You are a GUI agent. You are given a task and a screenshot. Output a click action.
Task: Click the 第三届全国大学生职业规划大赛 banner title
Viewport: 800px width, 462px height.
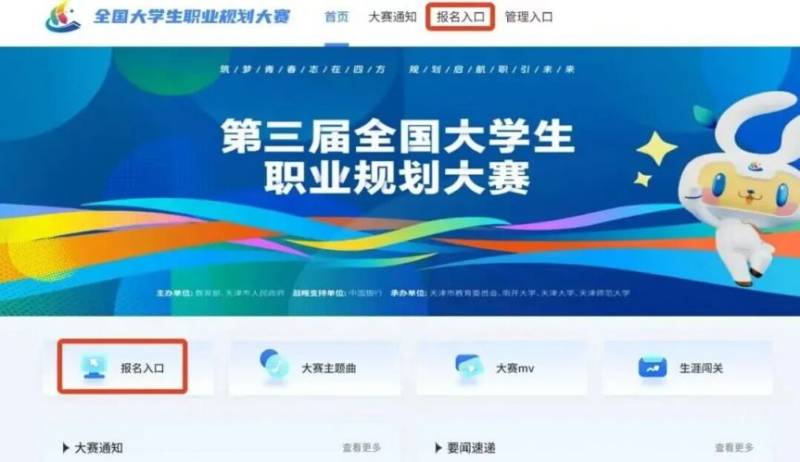(x=398, y=157)
